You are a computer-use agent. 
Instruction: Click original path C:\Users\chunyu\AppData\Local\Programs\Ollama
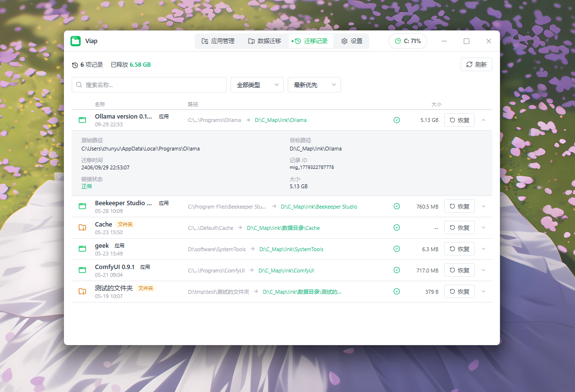140,149
